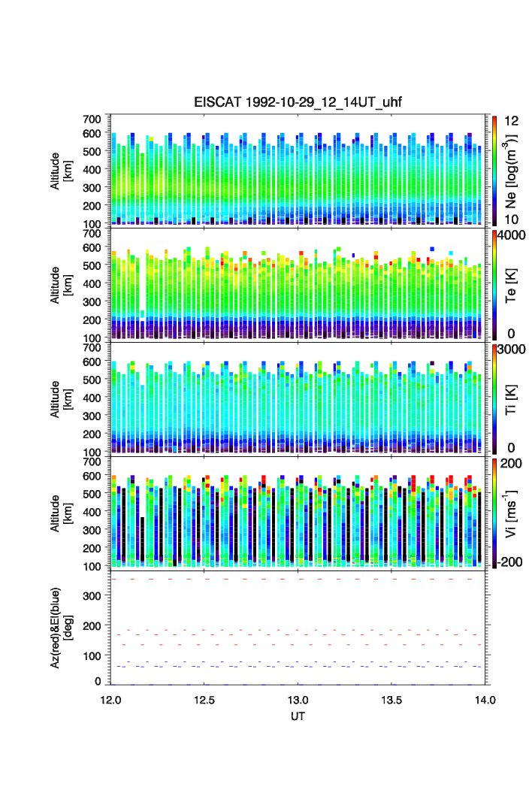Click the 12.0 tick label on UT axis
Screen dimensions: 532x799
[110, 700]
